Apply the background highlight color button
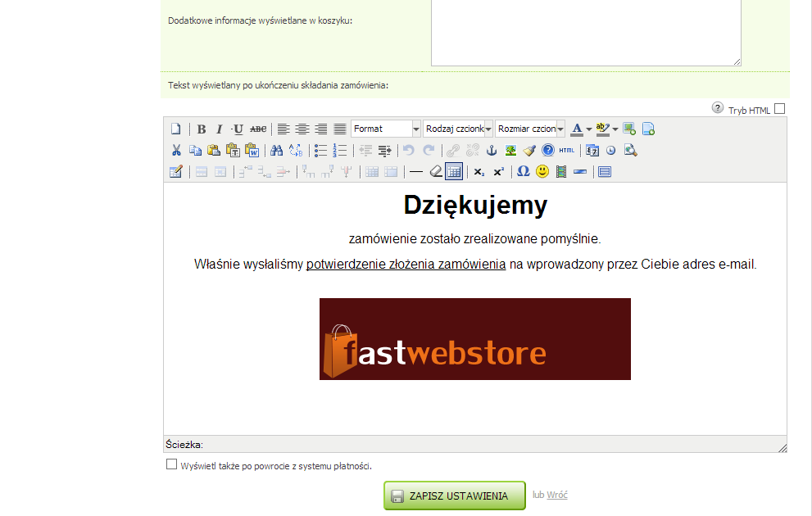 coord(603,129)
